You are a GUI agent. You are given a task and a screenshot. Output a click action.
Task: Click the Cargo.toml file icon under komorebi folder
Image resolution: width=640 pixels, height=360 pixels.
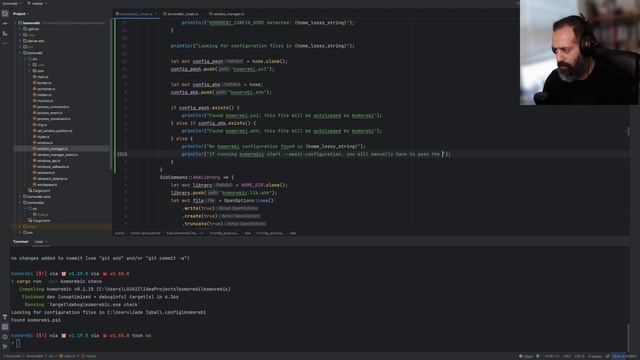pos(30,191)
